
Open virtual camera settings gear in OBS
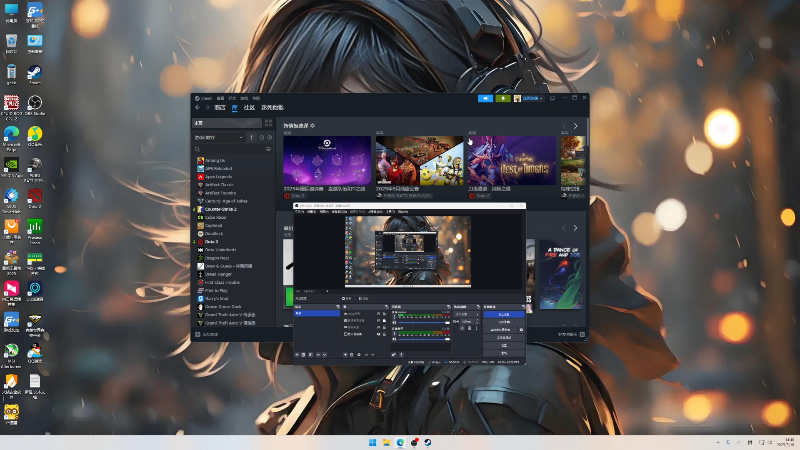pos(521,330)
